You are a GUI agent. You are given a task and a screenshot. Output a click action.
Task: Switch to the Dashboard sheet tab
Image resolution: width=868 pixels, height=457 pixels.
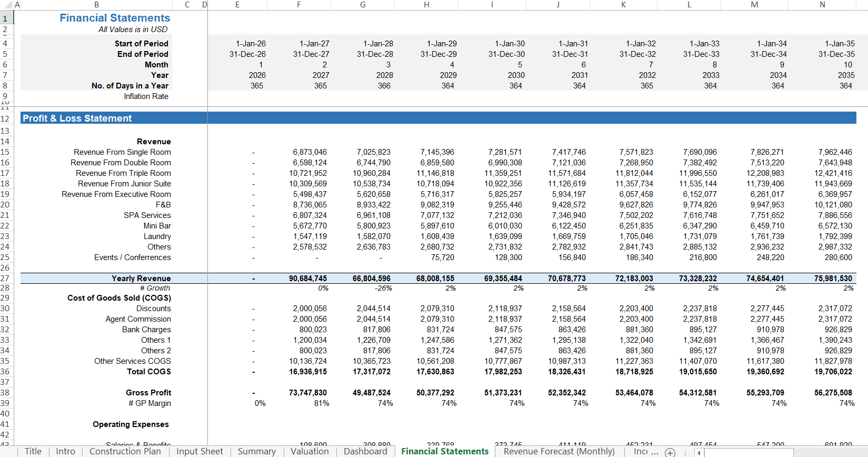(x=365, y=451)
